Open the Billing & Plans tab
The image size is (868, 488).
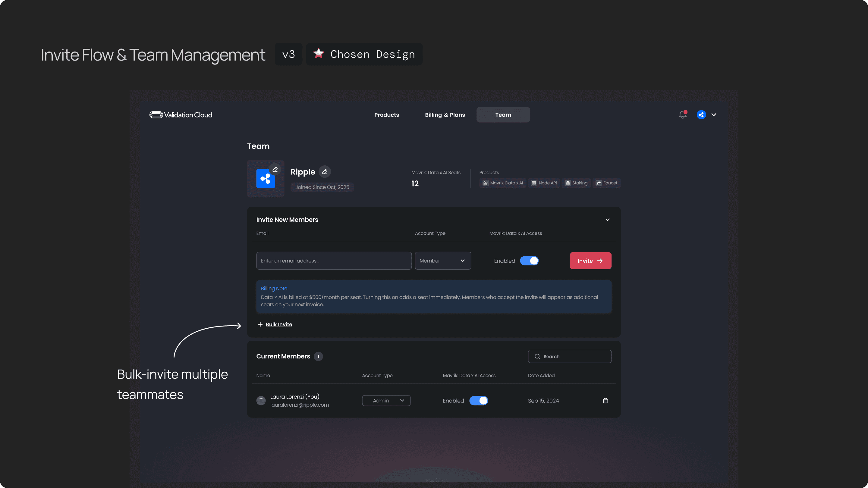click(x=445, y=115)
